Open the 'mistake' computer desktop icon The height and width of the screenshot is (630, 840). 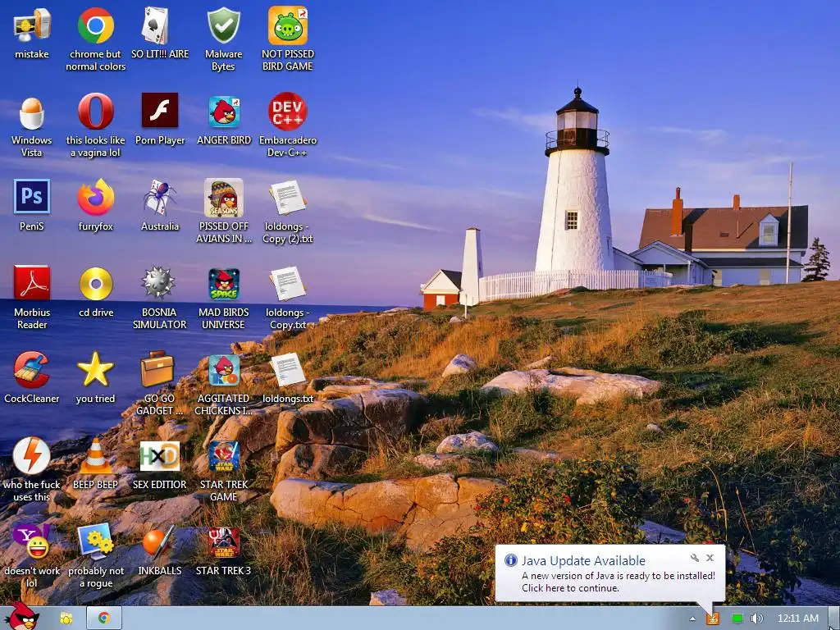[x=32, y=25]
